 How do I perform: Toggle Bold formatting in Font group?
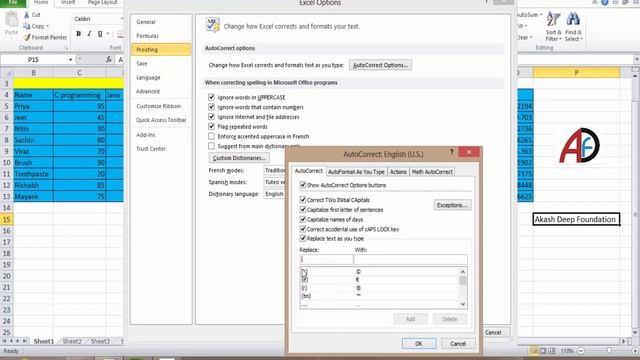[78, 34]
